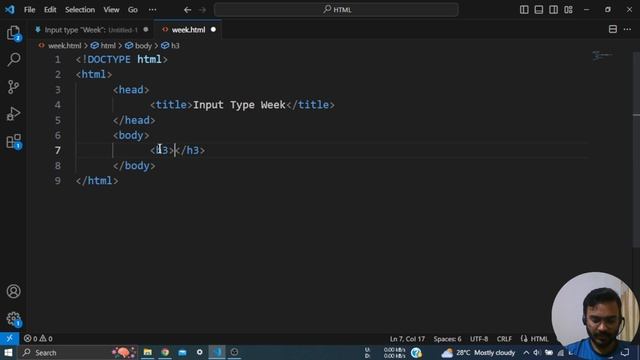This screenshot has width=640, height=360.
Task: Change end of line sequence CRLF
Action: tap(504, 339)
